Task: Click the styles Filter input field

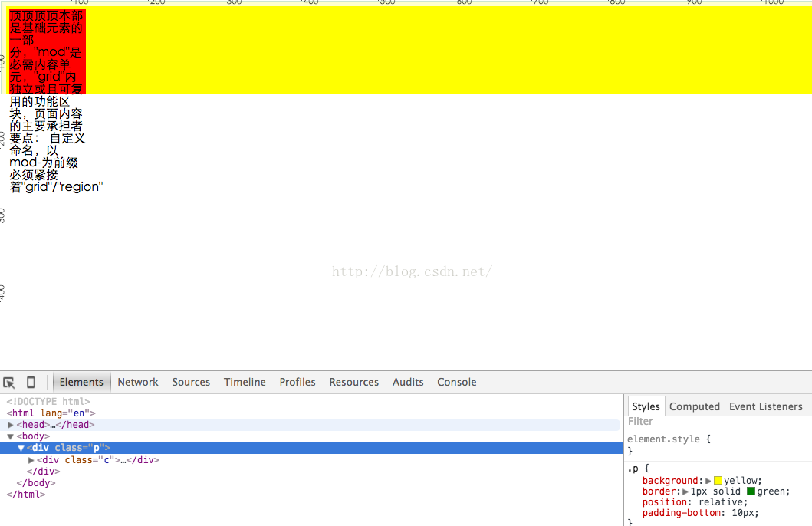Action: click(x=718, y=422)
